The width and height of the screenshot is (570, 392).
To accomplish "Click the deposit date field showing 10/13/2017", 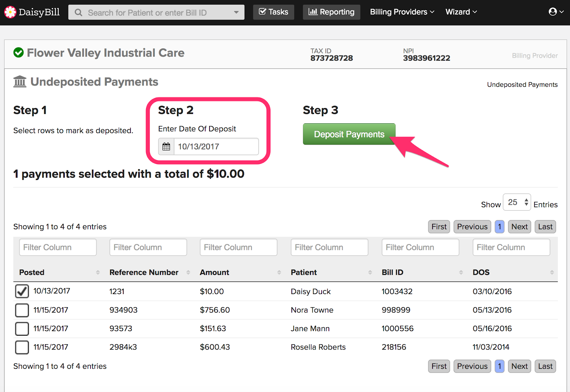I will [216, 146].
